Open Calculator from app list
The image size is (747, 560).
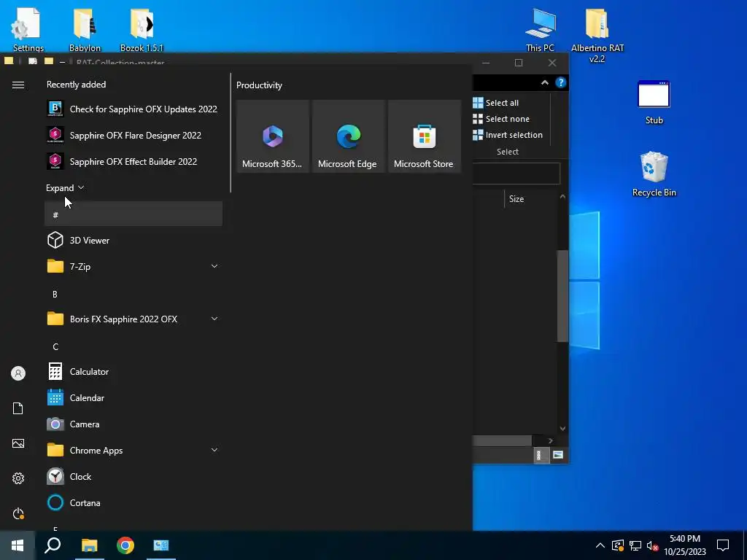tap(133, 371)
